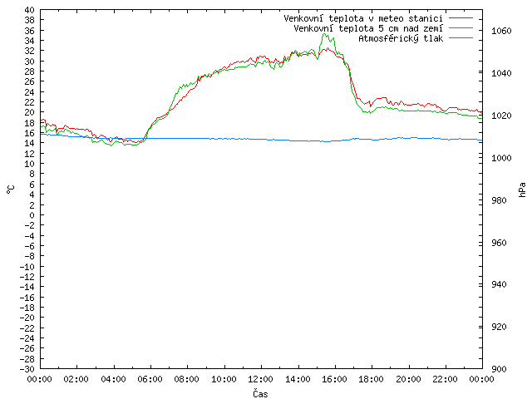Click the '20:00' time axis label

click(408, 379)
